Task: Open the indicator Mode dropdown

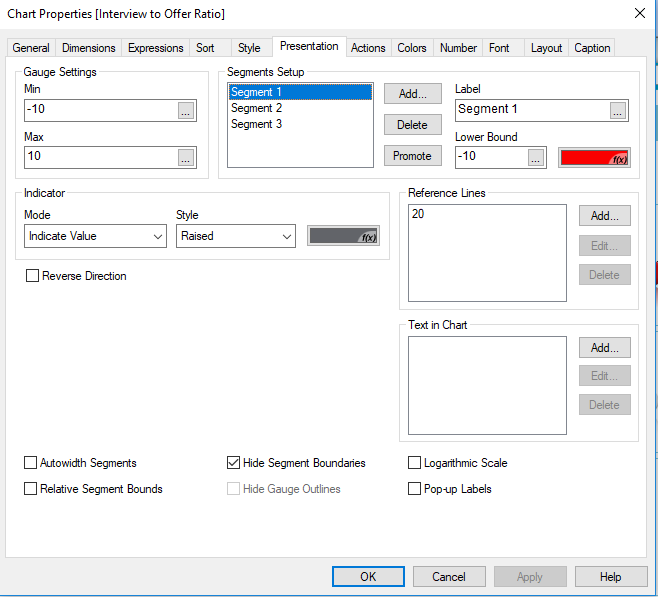Action: point(95,236)
